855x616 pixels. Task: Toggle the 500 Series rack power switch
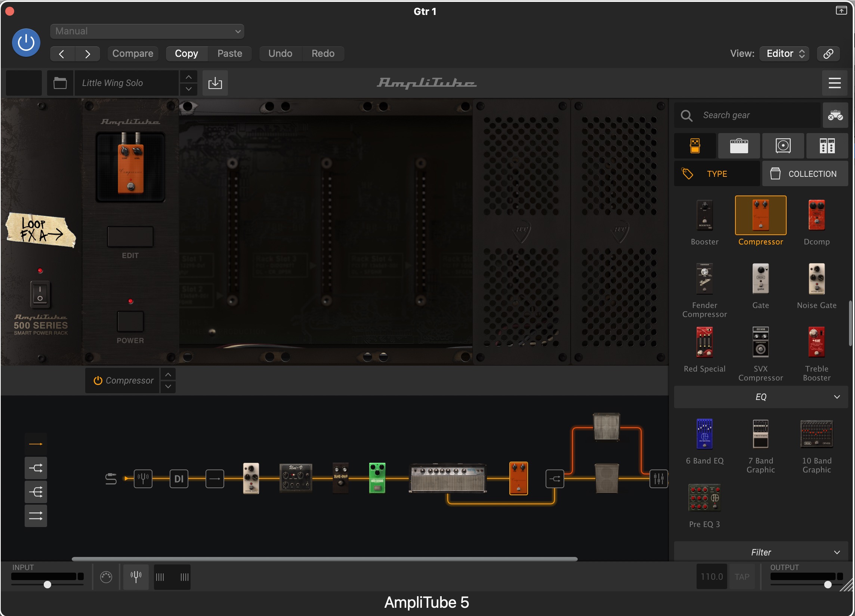tap(40, 294)
